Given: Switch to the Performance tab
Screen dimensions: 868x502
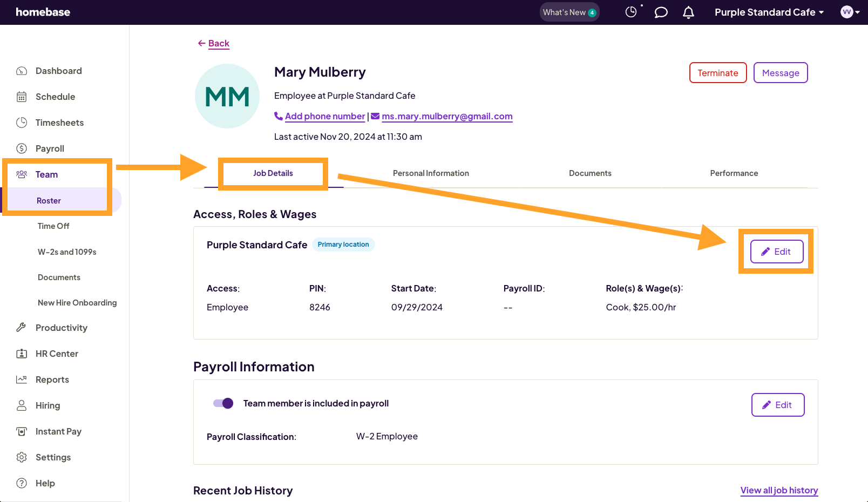Looking at the screenshot, I should click(734, 173).
